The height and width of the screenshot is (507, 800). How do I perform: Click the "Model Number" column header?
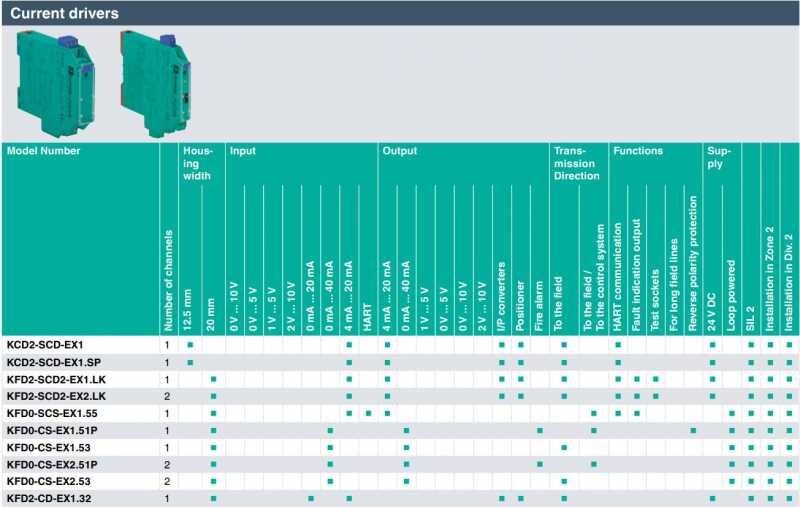pyautogui.click(x=43, y=151)
